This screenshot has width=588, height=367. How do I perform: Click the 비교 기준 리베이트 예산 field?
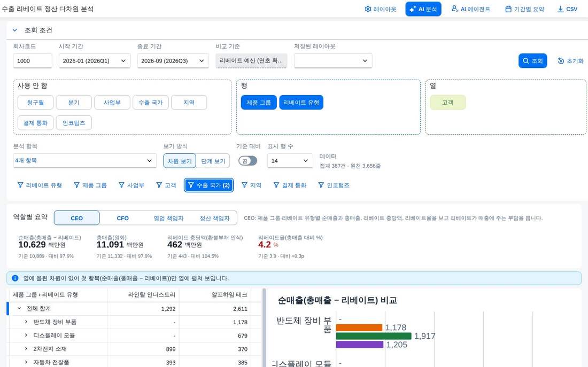(251, 61)
